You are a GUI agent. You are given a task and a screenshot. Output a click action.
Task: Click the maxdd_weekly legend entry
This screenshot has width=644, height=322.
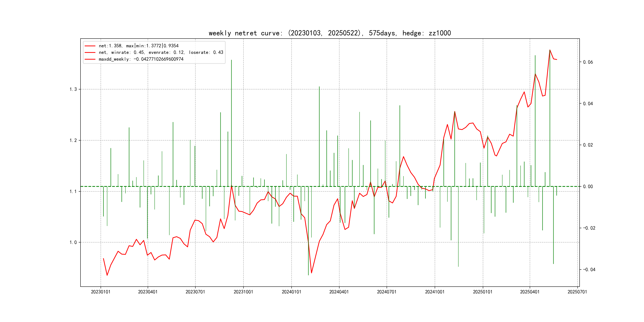pos(141,59)
